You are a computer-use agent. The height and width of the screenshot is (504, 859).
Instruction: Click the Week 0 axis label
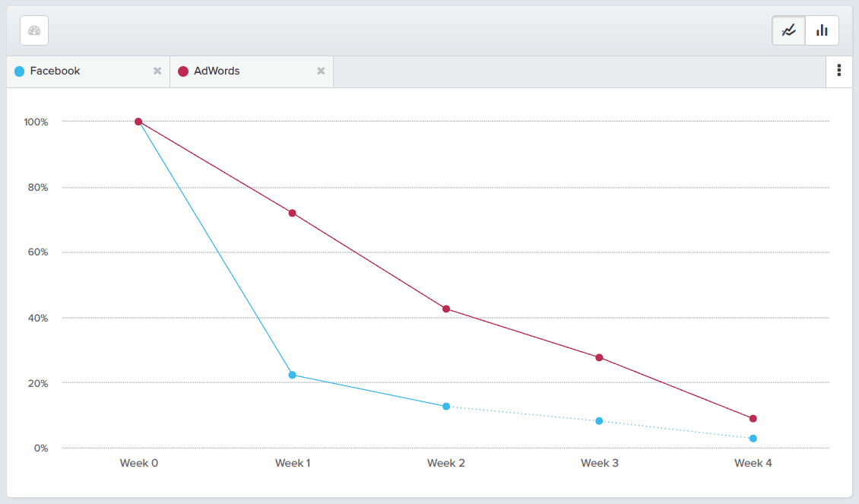click(139, 462)
